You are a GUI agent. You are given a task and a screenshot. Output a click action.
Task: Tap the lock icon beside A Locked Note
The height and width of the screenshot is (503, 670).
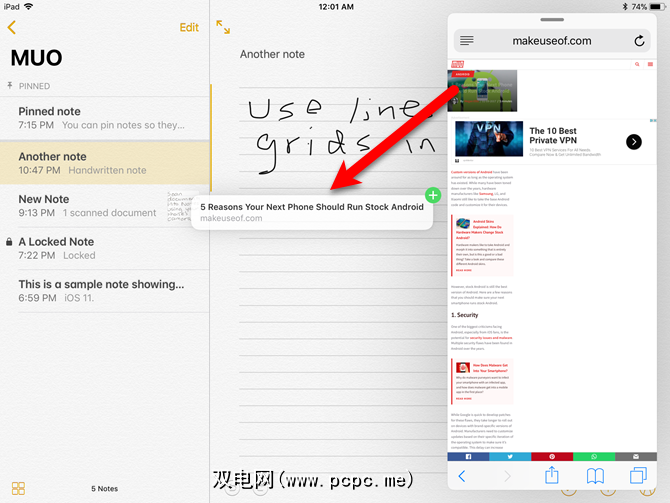[9, 241]
